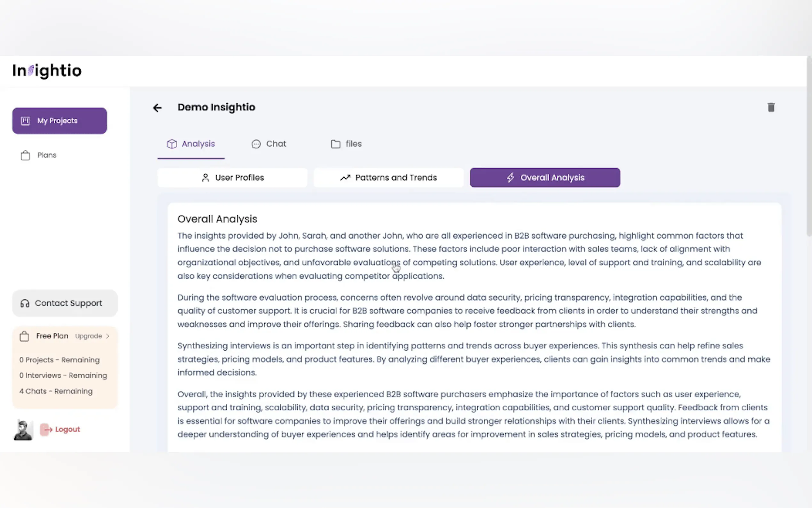Image resolution: width=812 pixels, height=508 pixels.
Task: Click the back arrow beside Demo Insightio
Action: coord(157,107)
